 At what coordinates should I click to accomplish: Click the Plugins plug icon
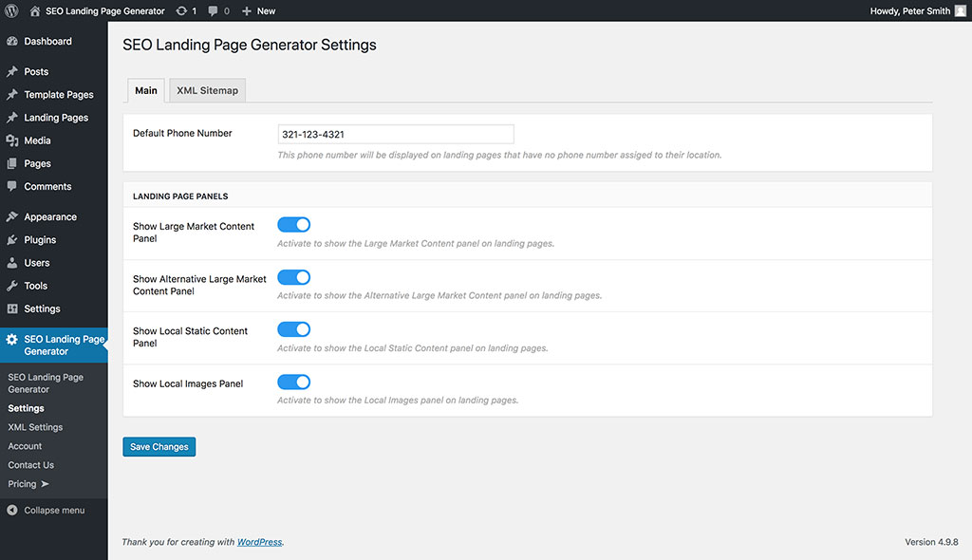[x=13, y=239]
